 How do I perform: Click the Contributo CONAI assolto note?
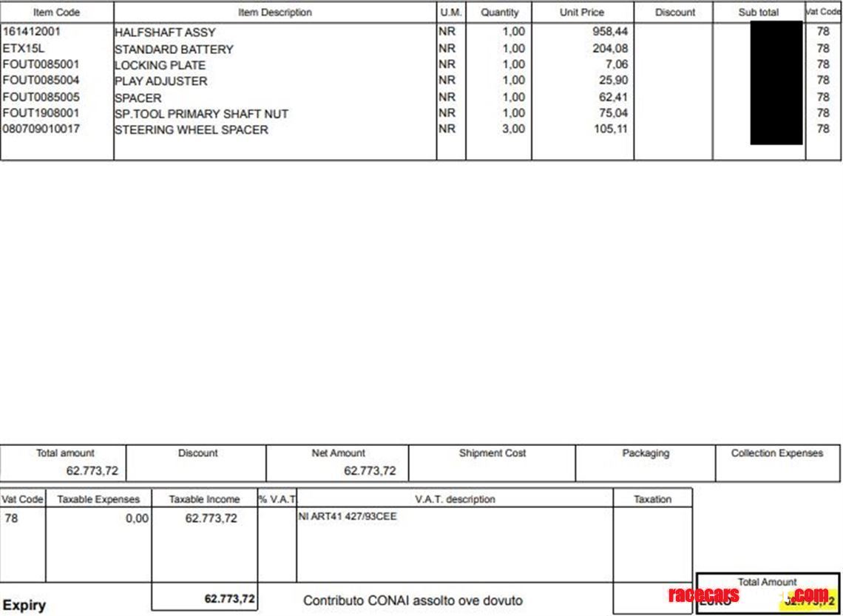(413, 600)
